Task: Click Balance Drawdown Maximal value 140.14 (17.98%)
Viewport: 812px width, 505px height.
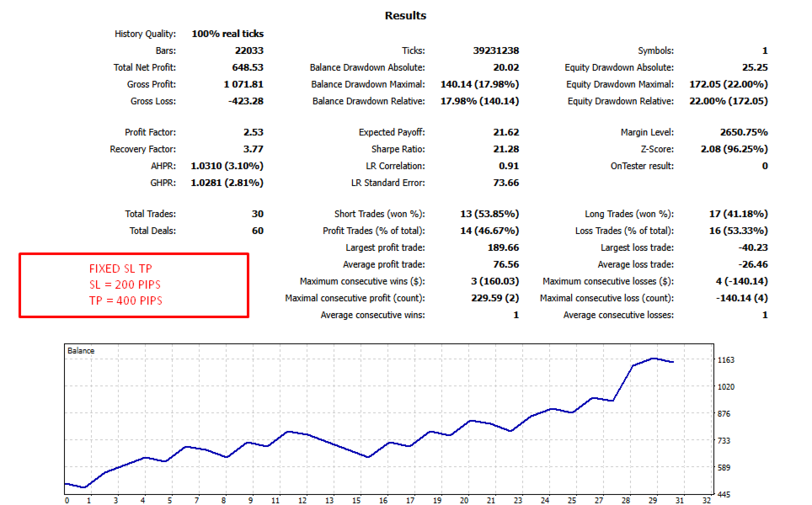Action: coord(479,84)
